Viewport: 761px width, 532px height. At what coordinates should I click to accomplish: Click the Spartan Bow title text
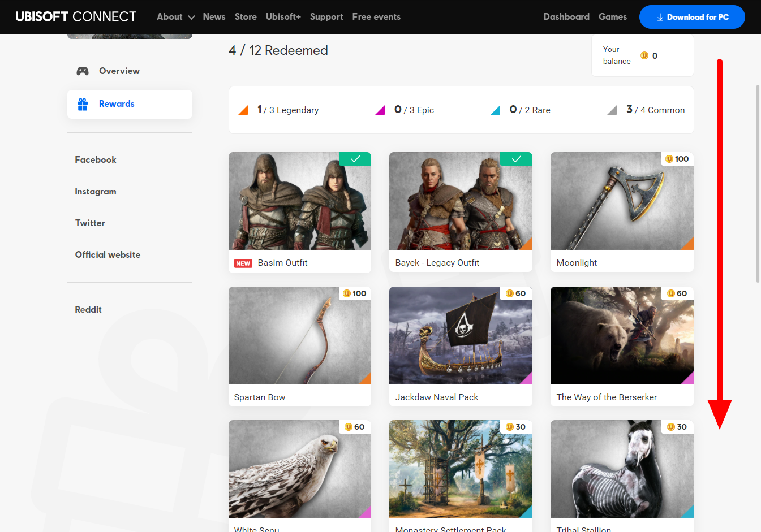(260, 397)
